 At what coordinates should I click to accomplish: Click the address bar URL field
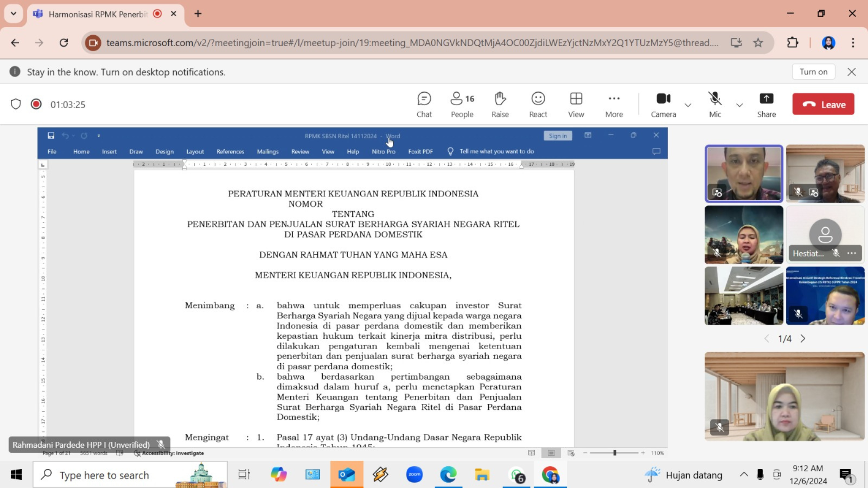click(x=412, y=42)
